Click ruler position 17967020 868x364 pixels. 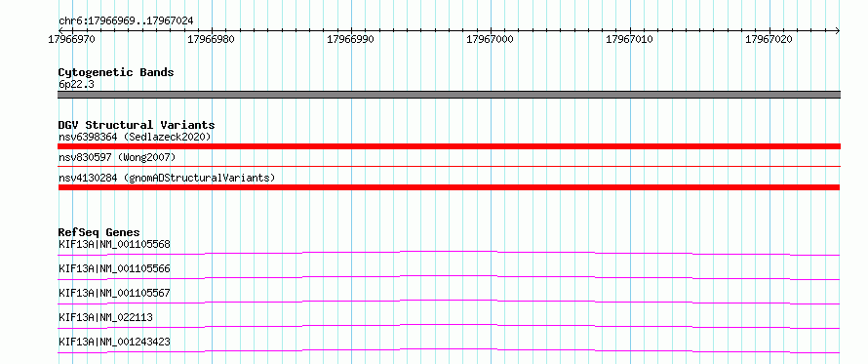coord(769,39)
